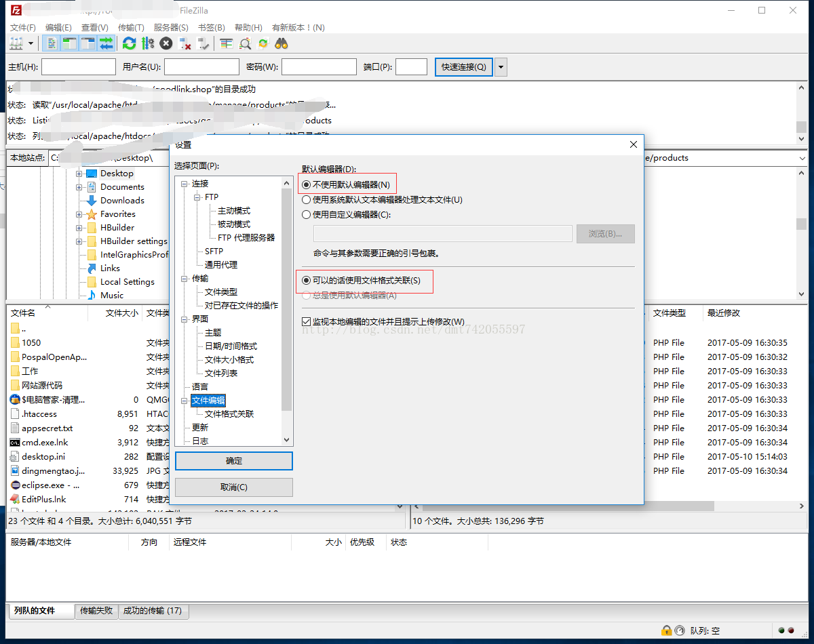Click the Desktop folder icon in local tree
The height and width of the screenshot is (644, 814).
click(x=91, y=174)
